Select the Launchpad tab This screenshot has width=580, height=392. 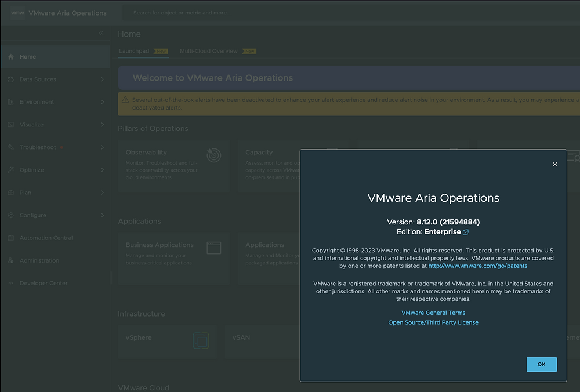click(134, 51)
